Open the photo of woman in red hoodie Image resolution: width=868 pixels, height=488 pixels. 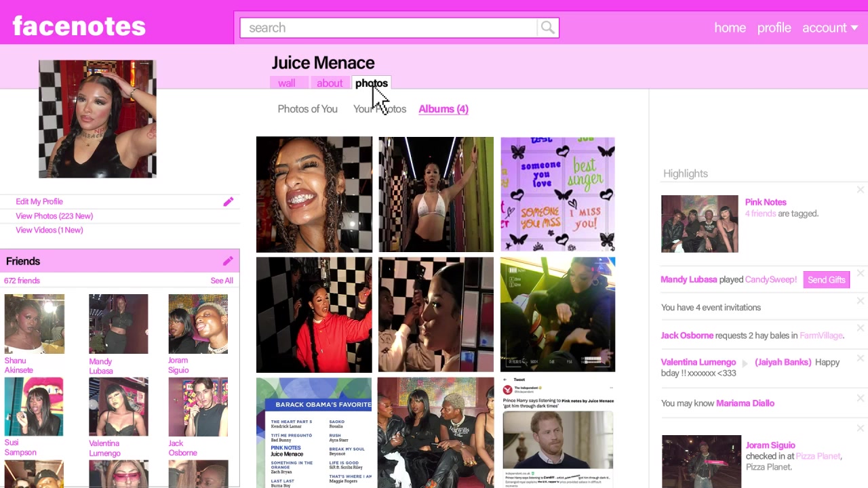[314, 314]
